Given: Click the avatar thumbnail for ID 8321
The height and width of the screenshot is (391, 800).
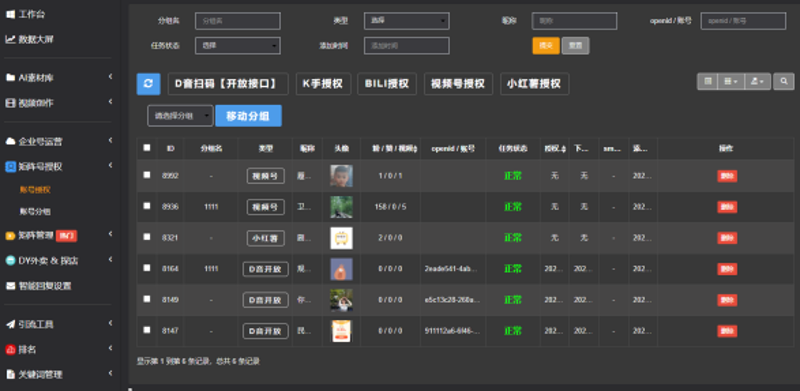Looking at the screenshot, I should point(341,238).
